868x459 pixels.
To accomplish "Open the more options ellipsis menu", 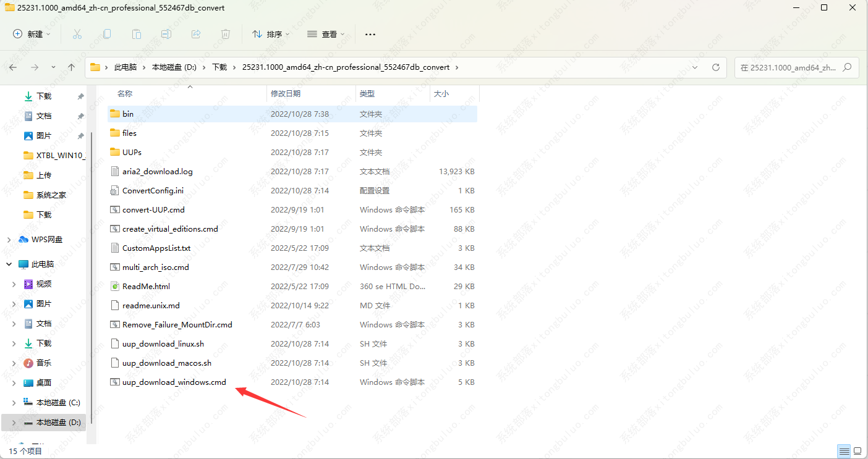I will 370,34.
